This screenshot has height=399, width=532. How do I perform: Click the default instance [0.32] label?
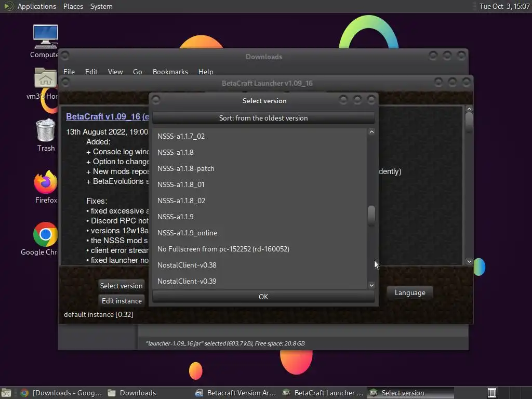[x=98, y=314]
